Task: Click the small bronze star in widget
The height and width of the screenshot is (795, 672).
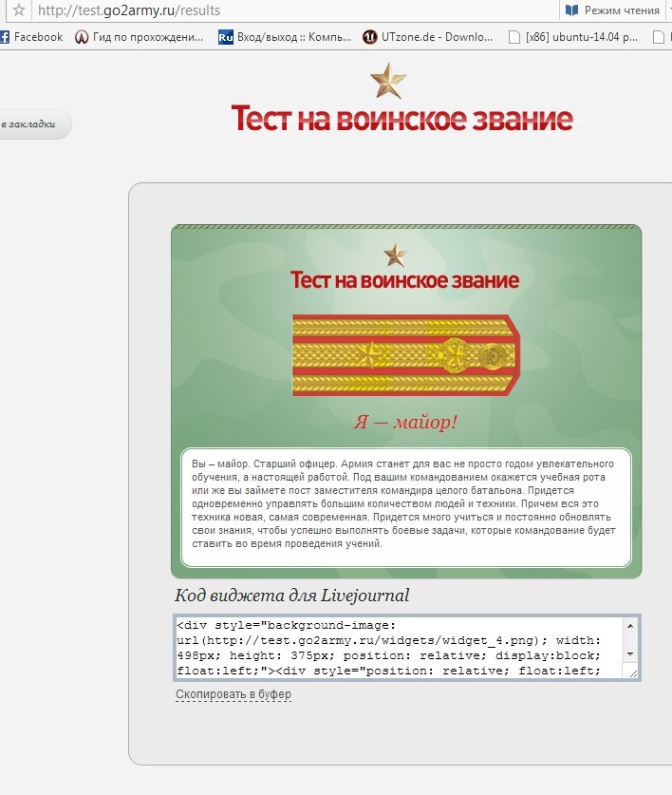Action: coord(395,255)
